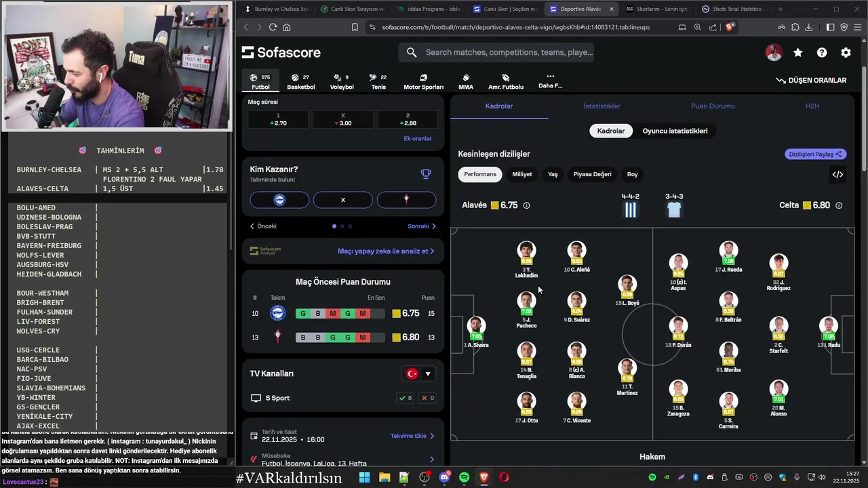This screenshot has width=868, height=488.
Task: Open the user profile avatar
Action: click(774, 53)
